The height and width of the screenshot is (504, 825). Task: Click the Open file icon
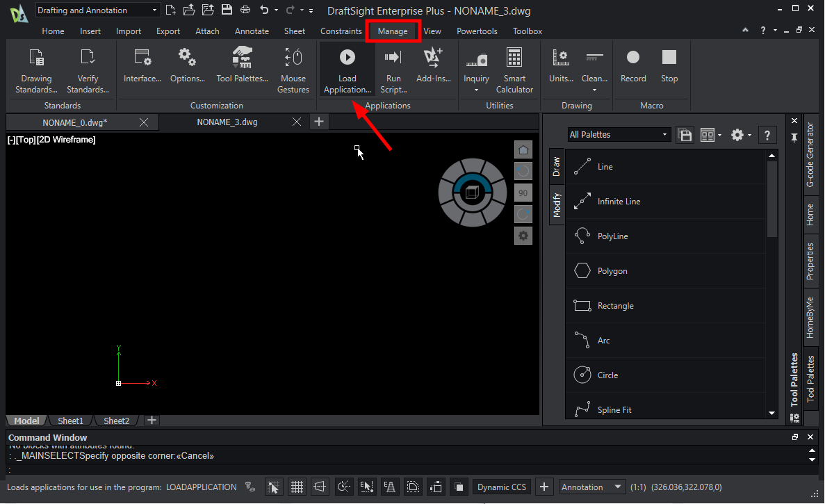tap(189, 10)
